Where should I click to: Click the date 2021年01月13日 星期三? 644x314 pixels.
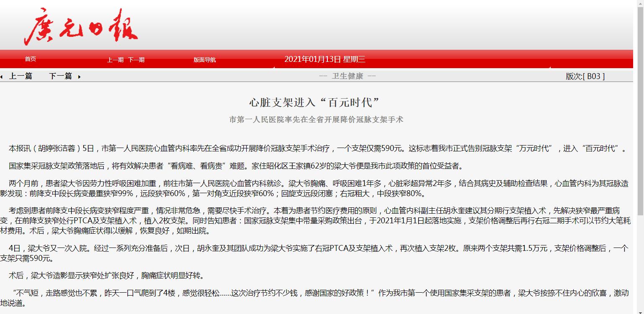click(325, 59)
